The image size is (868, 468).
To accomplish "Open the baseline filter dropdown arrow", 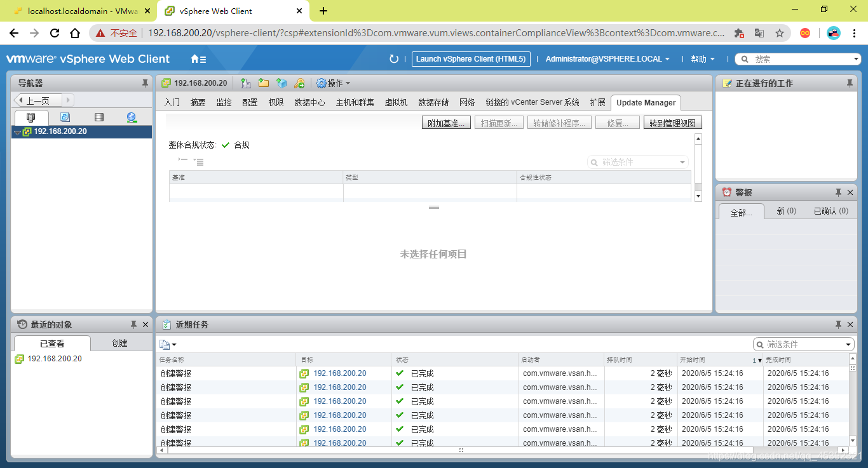I will [683, 163].
